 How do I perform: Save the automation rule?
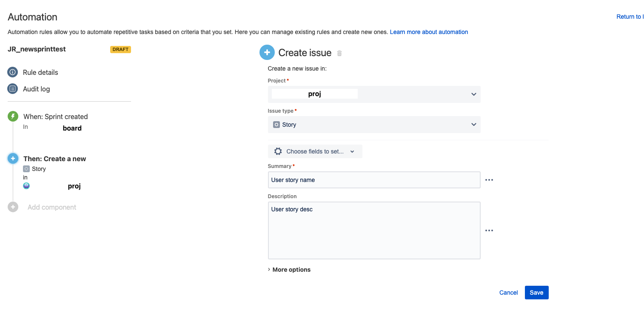(x=536, y=292)
